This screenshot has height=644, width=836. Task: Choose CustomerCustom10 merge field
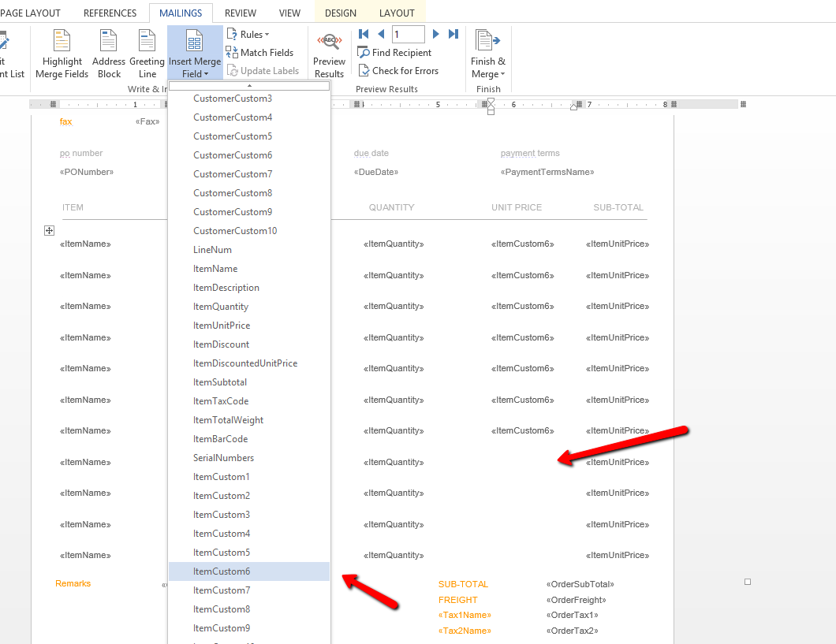click(x=249, y=231)
